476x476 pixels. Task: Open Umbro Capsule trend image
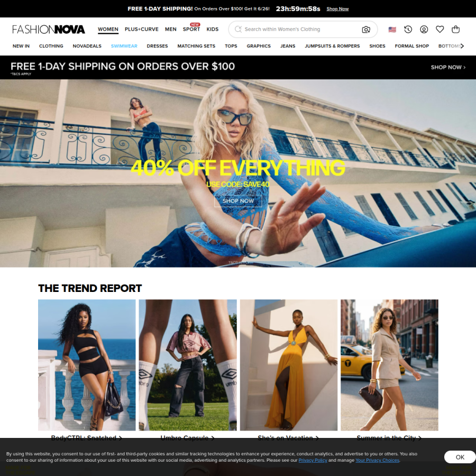[188, 365]
